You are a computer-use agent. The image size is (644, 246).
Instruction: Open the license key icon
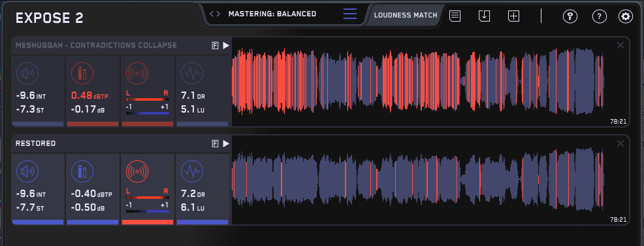pos(570,16)
